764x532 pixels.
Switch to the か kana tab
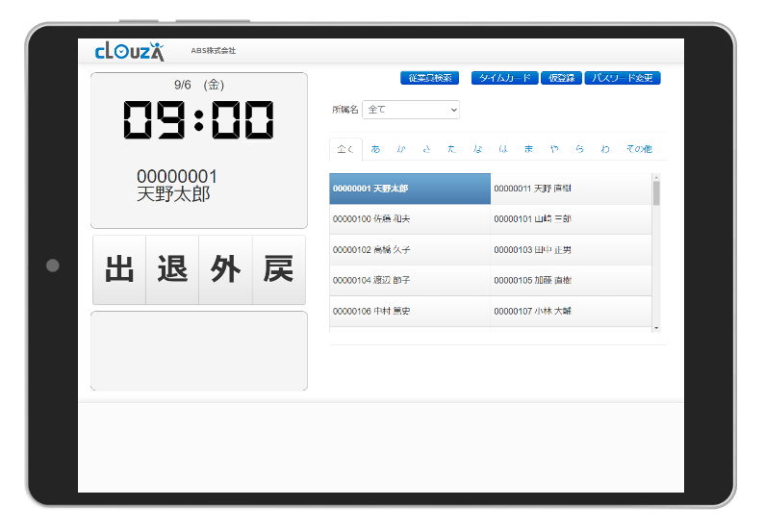pos(401,149)
